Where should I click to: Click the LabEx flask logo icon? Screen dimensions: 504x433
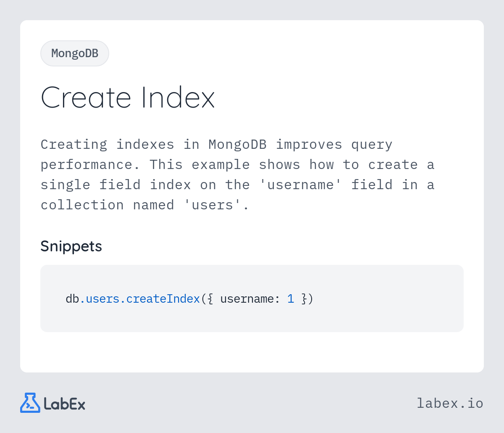click(x=30, y=403)
